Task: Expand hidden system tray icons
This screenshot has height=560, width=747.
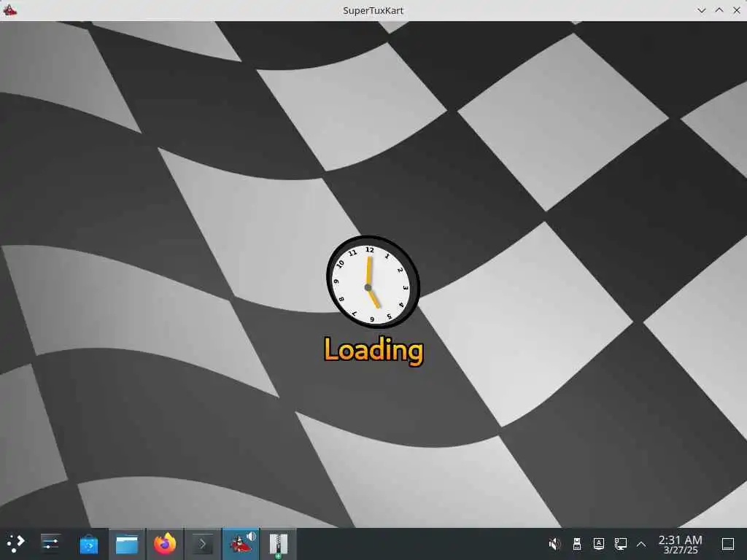Action: tap(641, 544)
